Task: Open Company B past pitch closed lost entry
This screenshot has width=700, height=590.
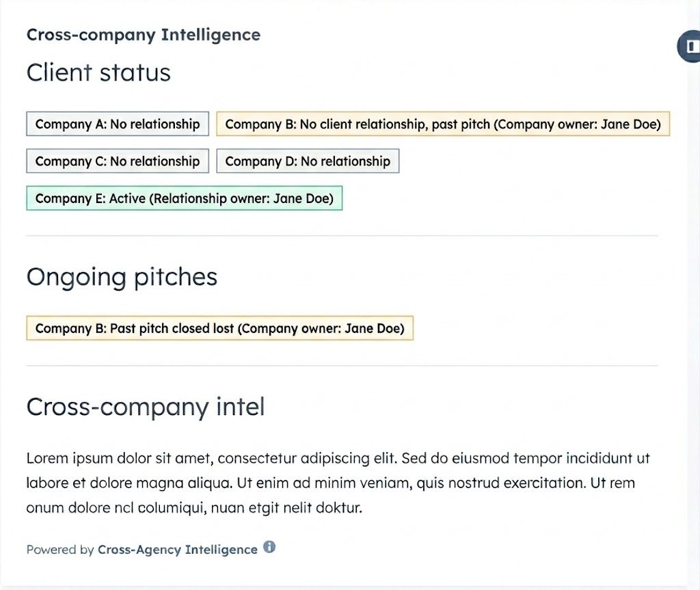Action: (x=219, y=328)
